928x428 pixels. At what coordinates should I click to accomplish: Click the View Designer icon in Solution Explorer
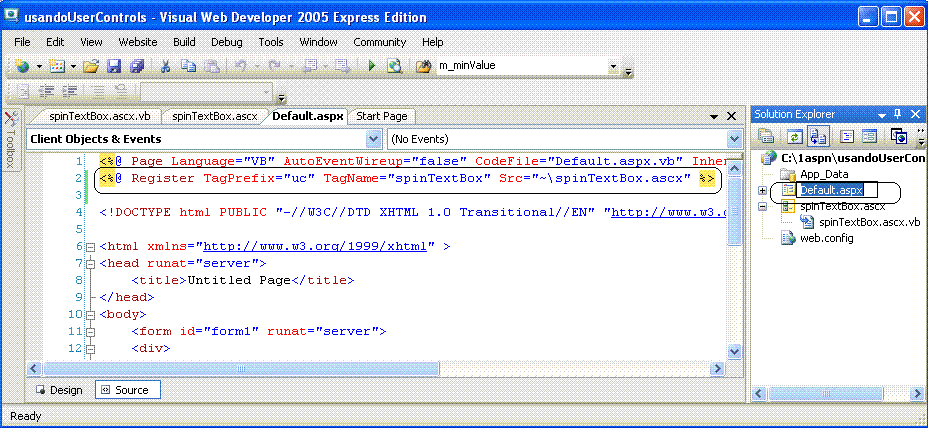pyautogui.click(x=869, y=136)
